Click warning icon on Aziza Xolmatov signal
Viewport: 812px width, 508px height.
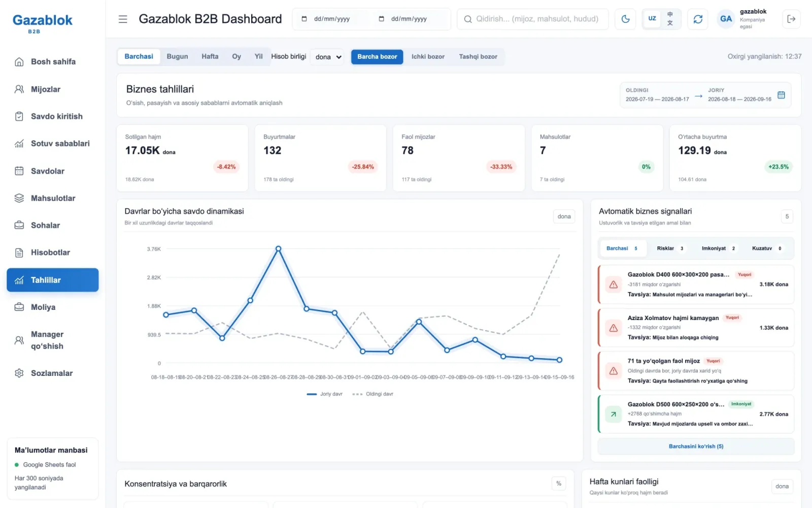(613, 328)
